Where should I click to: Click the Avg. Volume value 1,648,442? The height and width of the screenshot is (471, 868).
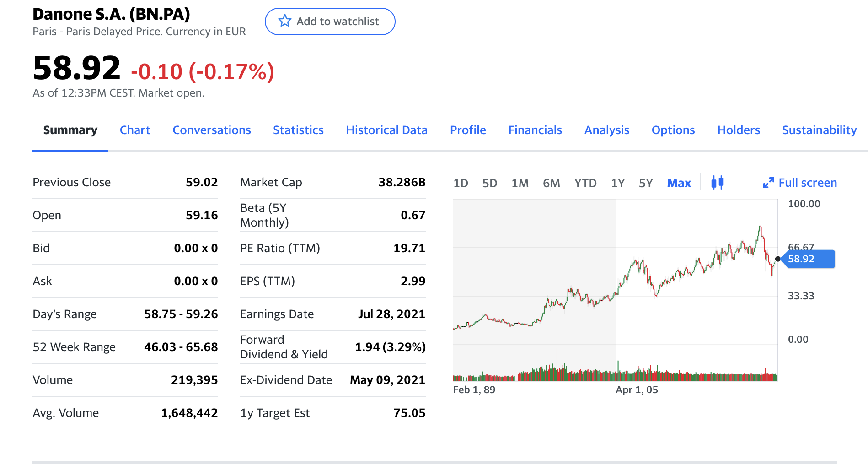point(189,413)
